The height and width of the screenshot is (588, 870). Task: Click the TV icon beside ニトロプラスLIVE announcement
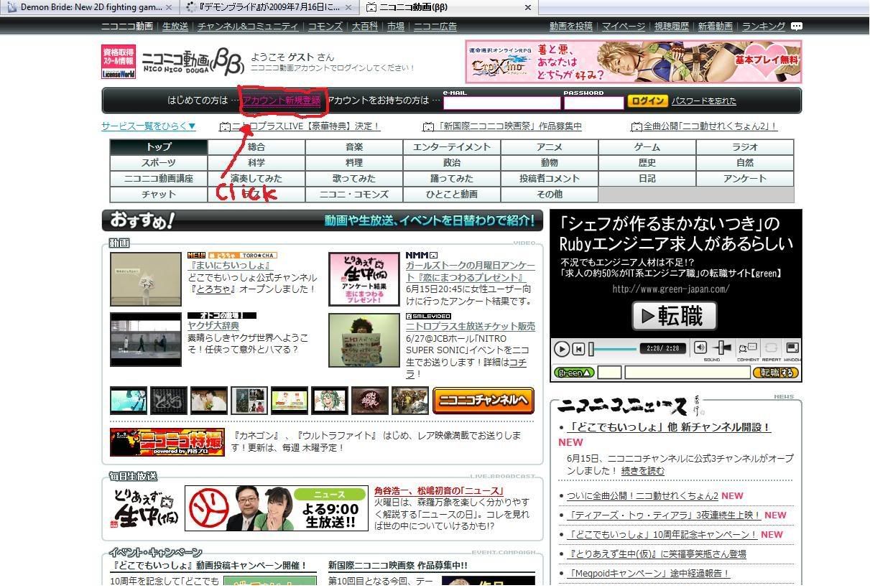pyautogui.click(x=225, y=126)
